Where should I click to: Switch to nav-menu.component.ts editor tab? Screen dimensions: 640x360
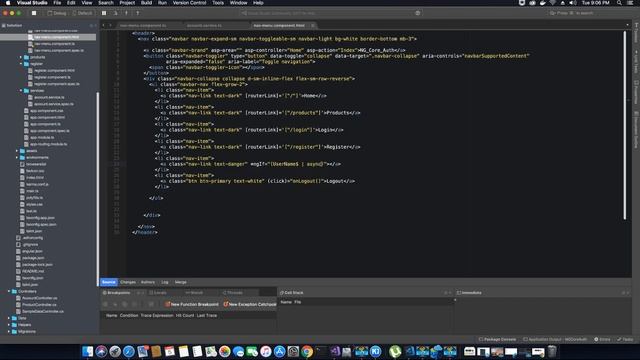pyautogui.click(x=143, y=25)
